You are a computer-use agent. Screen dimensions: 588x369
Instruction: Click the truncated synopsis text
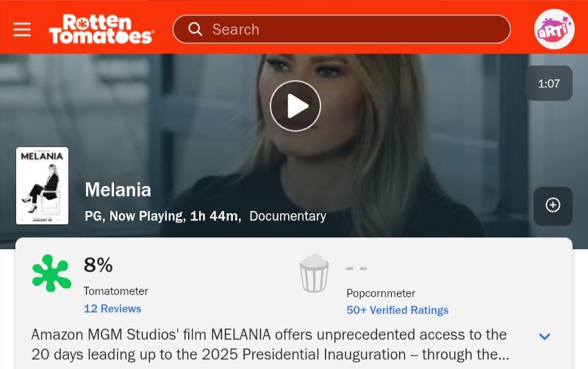pos(270,344)
